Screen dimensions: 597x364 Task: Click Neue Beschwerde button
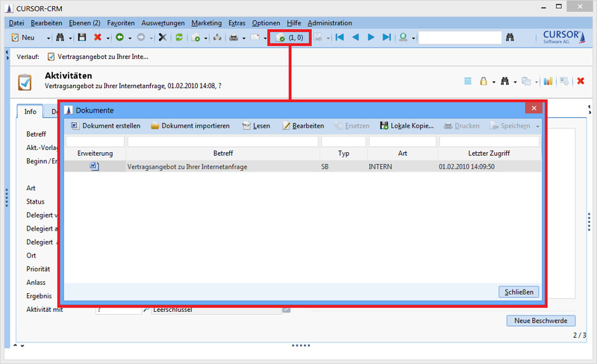(x=540, y=321)
